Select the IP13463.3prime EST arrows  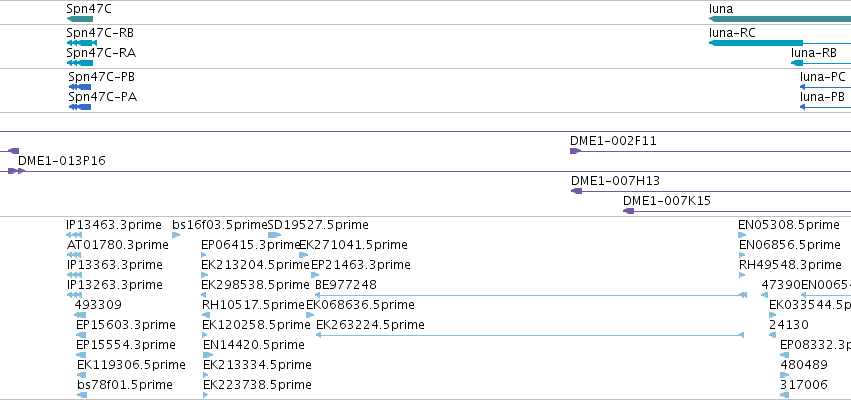pos(74,235)
